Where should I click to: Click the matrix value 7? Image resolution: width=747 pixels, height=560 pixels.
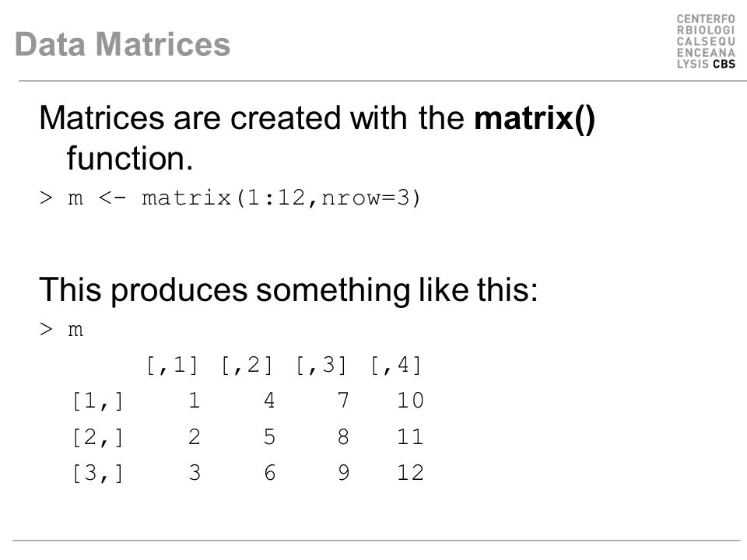343,401
